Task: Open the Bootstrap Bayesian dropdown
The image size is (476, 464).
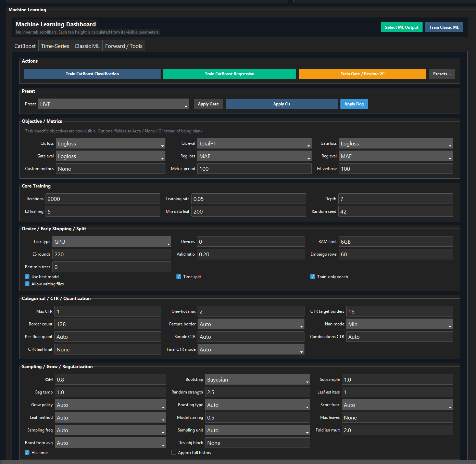Action: click(x=258, y=379)
